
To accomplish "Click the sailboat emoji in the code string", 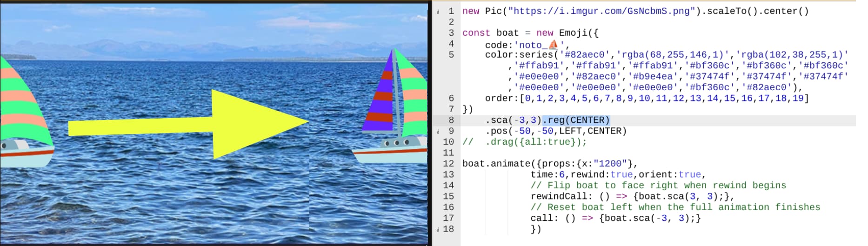I will (x=553, y=45).
